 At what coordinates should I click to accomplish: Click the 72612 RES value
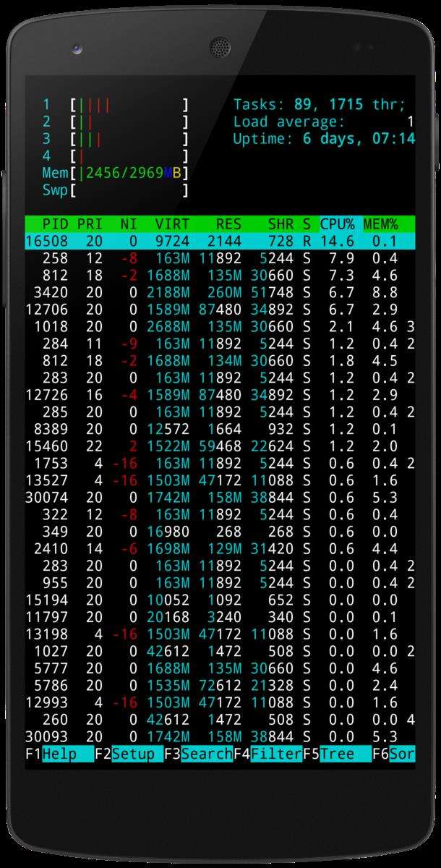[x=220, y=686]
